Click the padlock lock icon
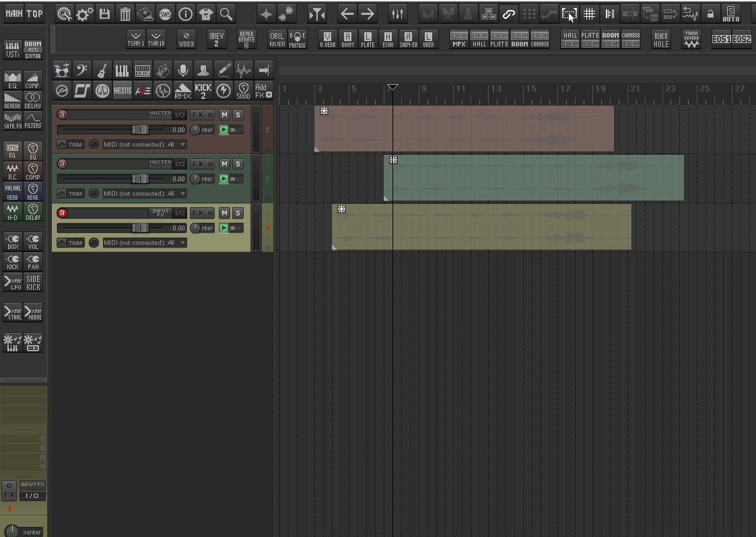This screenshot has height=537, width=756. point(710,14)
